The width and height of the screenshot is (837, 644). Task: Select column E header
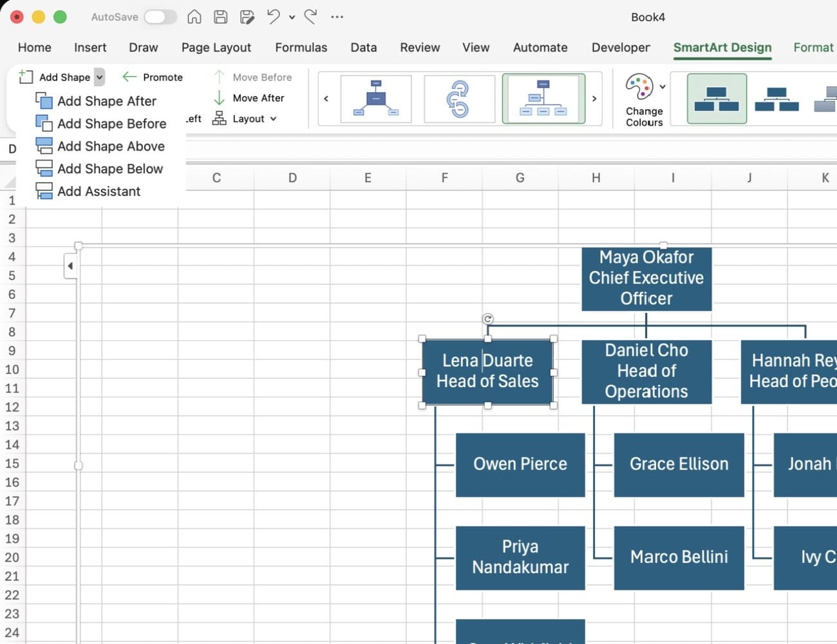pos(368,178)
